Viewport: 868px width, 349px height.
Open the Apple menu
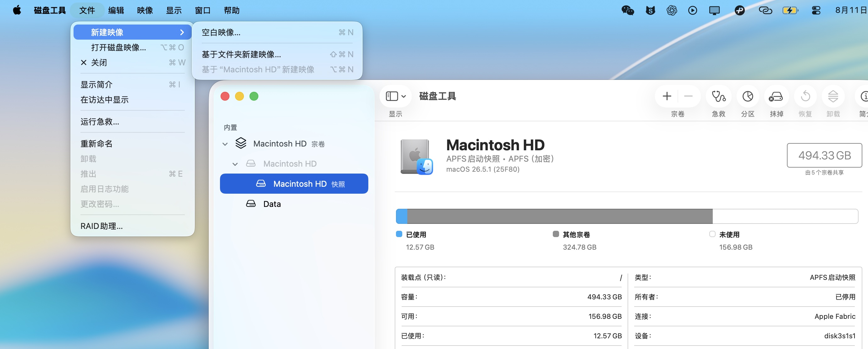coord(17,10)
